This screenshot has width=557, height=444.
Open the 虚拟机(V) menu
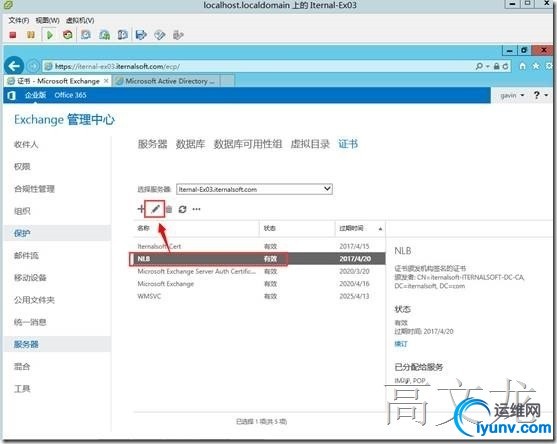point(80,20)
